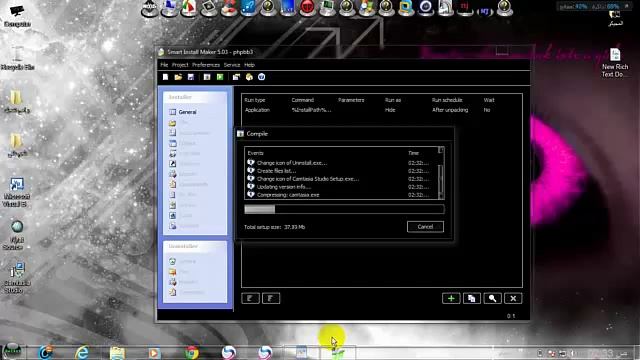Open the Computer desktop icon
640x360 pixels.
point(17,15)
